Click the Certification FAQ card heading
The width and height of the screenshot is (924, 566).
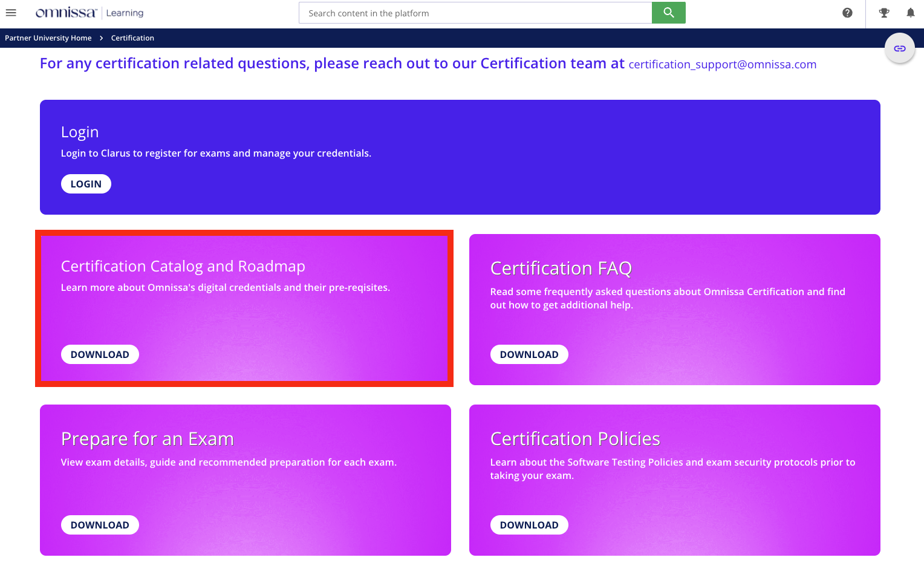point(561,268)
